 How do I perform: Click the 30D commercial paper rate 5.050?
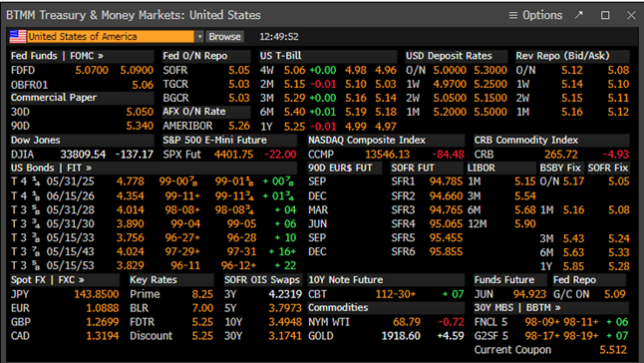140,112
